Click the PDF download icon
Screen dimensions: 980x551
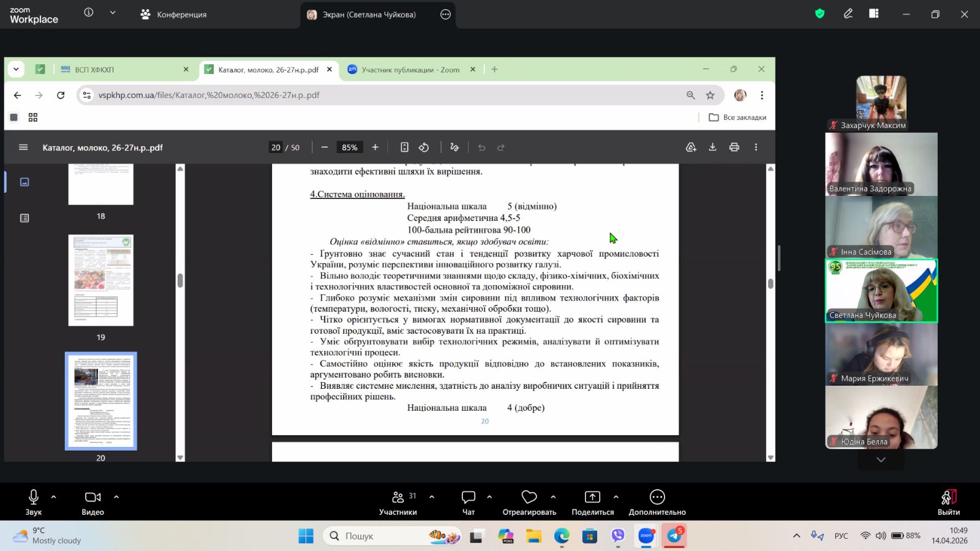pos(712,148)
